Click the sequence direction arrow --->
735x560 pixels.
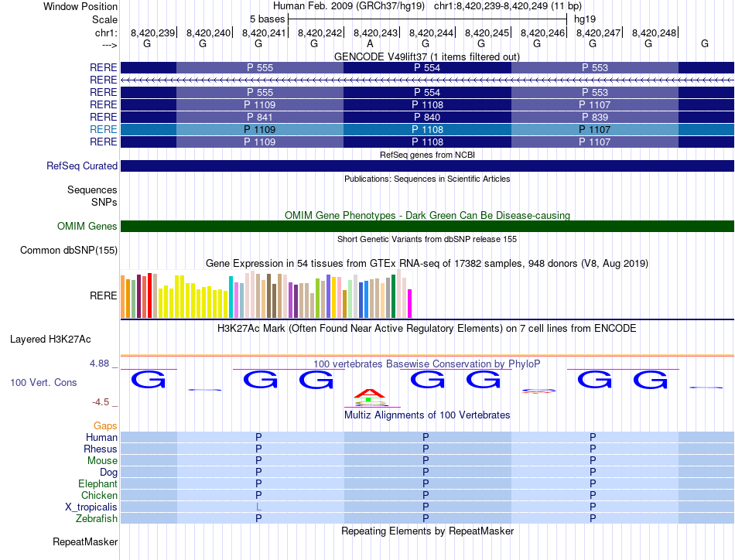point(109,46)
